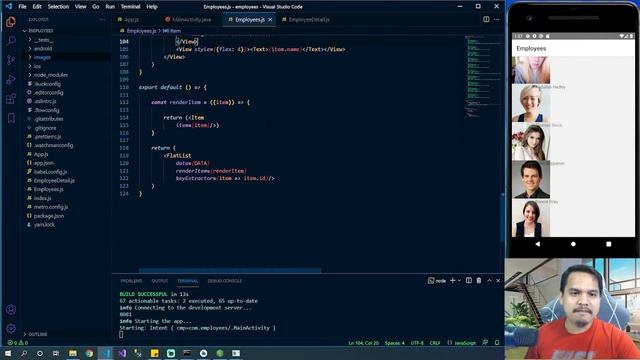Close the terminal panel
640x360 pixels.
click(x=498, y=280)
